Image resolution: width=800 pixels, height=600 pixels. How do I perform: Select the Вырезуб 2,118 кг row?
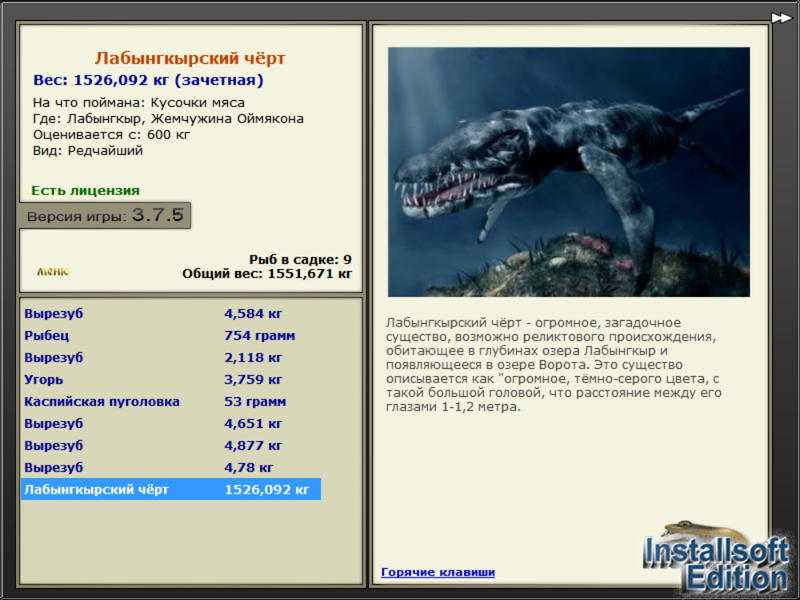pos(171,357)
